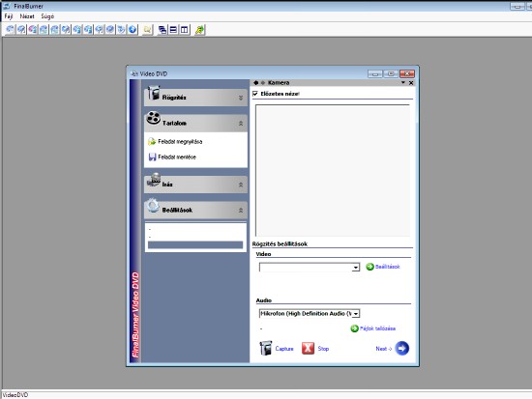The image size is (532, 399).
Task: Click the Fájlok tallózása browse link
Action: pos(377,328)
